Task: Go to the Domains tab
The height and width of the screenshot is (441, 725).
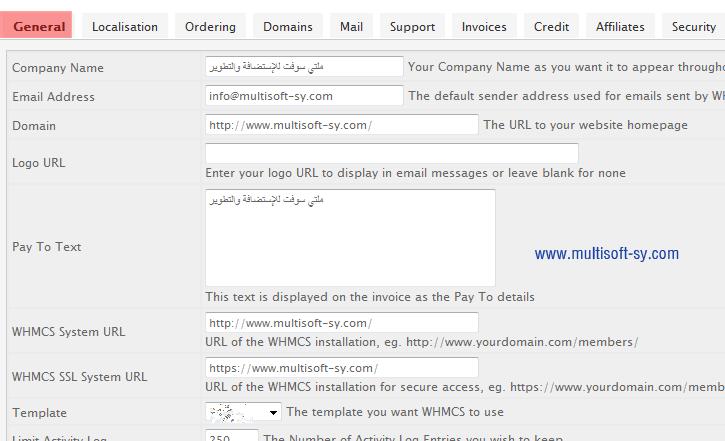Action: point(288,26)
